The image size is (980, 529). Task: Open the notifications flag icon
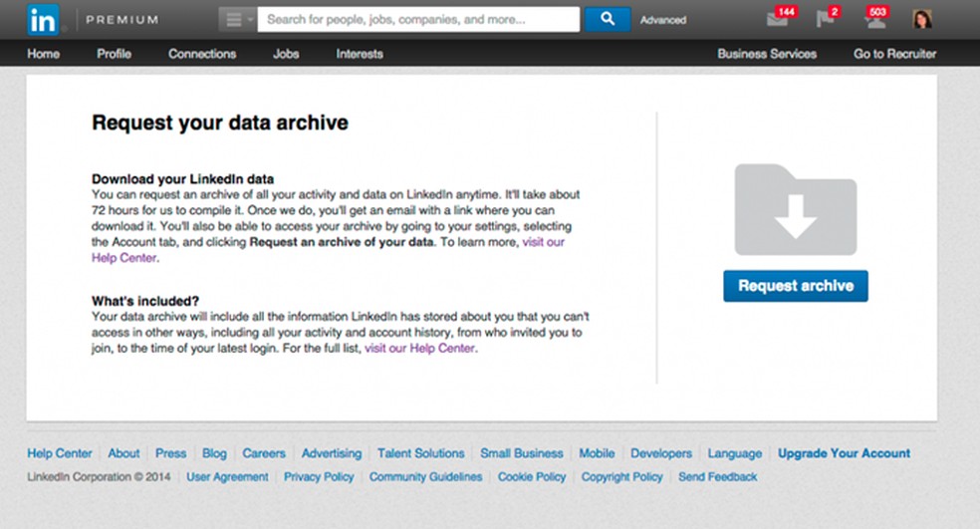click(825, 19)
